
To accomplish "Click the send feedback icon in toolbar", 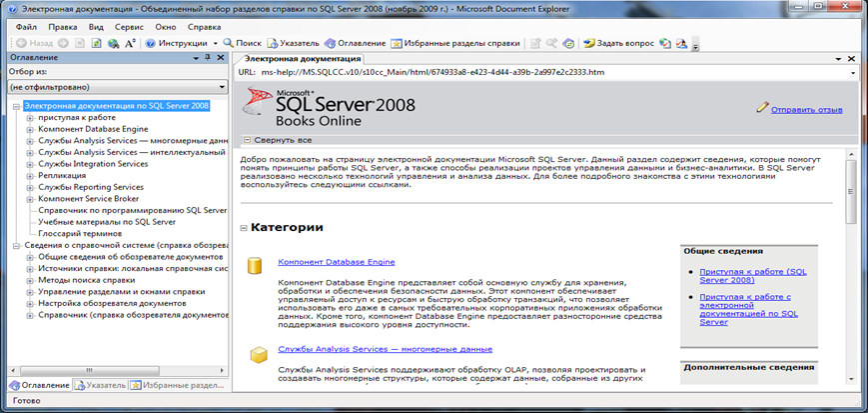I will point(681,43).
